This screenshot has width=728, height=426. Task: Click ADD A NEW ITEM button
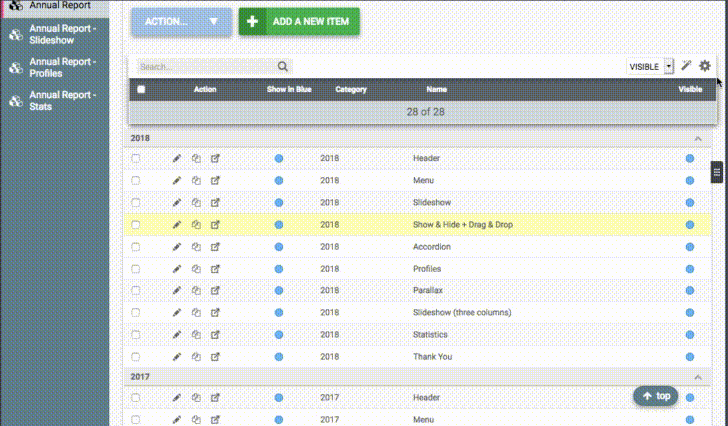pyautogui.click(x=299, y=21)
